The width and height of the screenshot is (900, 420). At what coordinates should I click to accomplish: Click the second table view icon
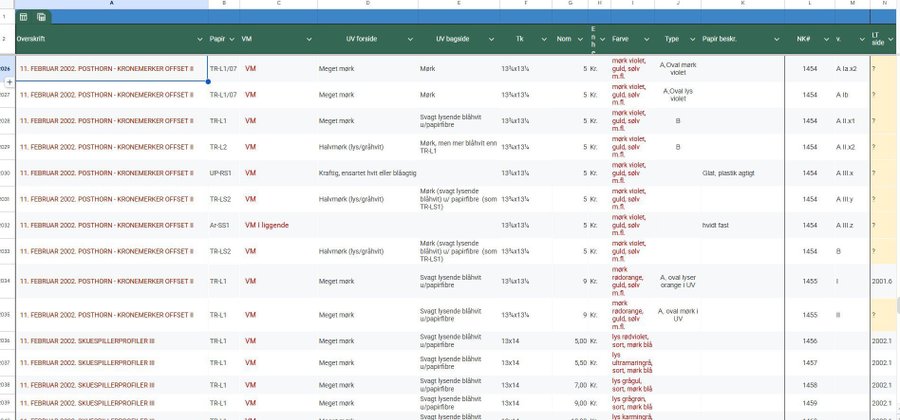(x=41, y=17)
